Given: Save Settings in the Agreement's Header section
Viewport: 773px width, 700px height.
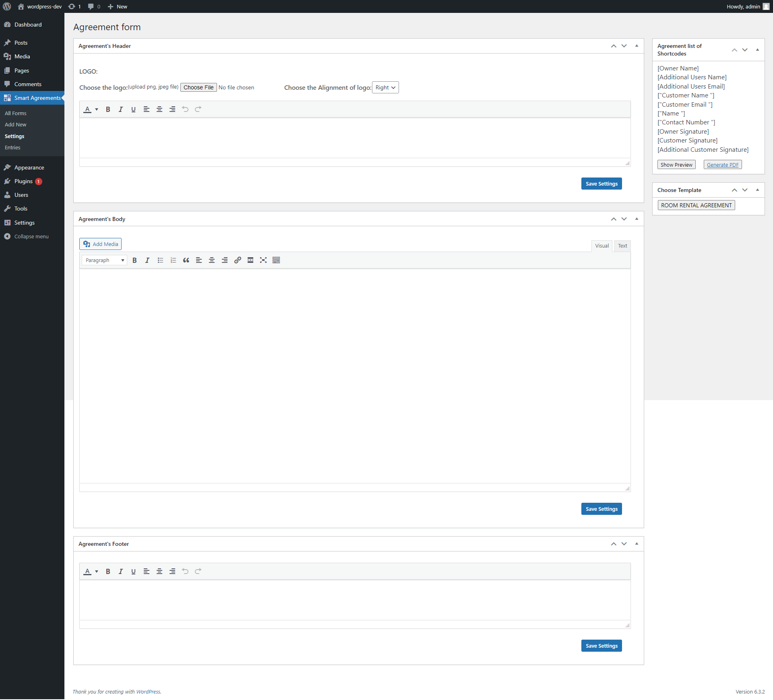Looking at the screenshot, I should (x=601, y=184).
